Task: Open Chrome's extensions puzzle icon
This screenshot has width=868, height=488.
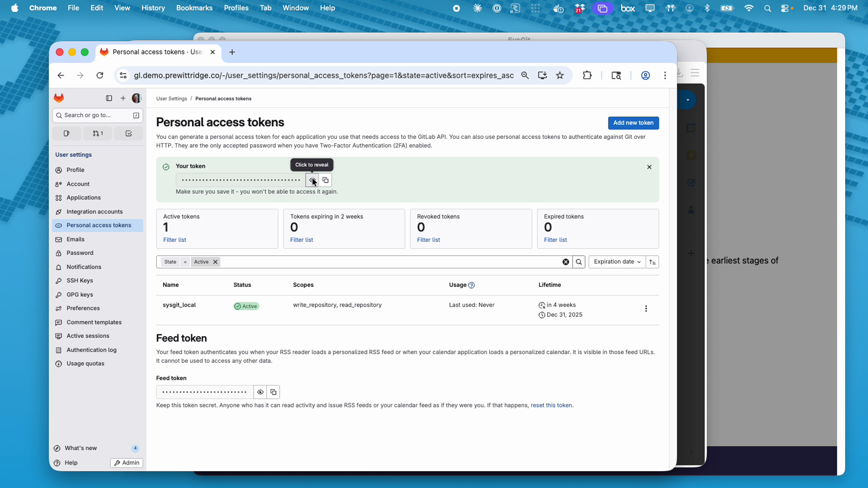Action: (x=587, y=75)
